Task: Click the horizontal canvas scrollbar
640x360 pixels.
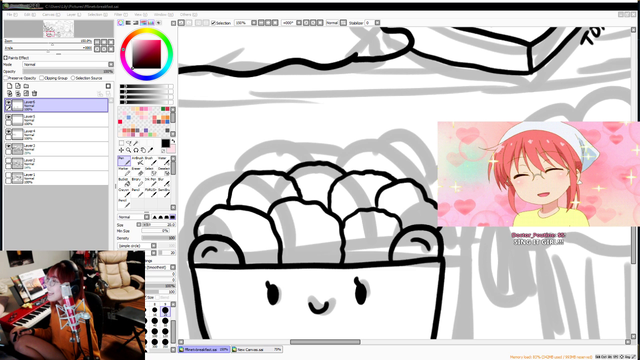Action: click(x=325, y=342)
